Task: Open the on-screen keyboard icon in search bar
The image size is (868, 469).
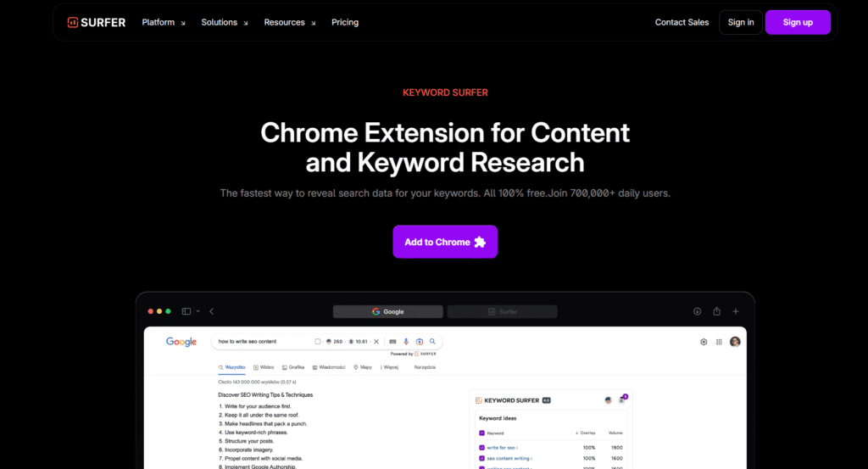Action: point(392,342)
